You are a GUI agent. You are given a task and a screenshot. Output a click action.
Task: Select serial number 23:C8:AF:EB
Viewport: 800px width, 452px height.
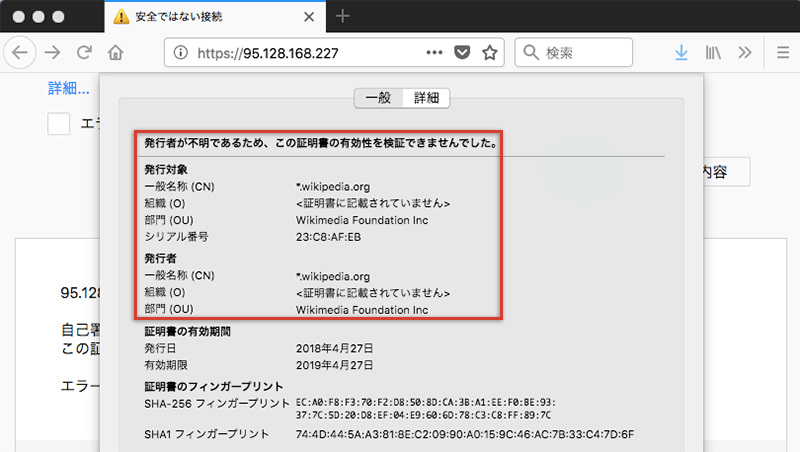(x=328, y=237)
